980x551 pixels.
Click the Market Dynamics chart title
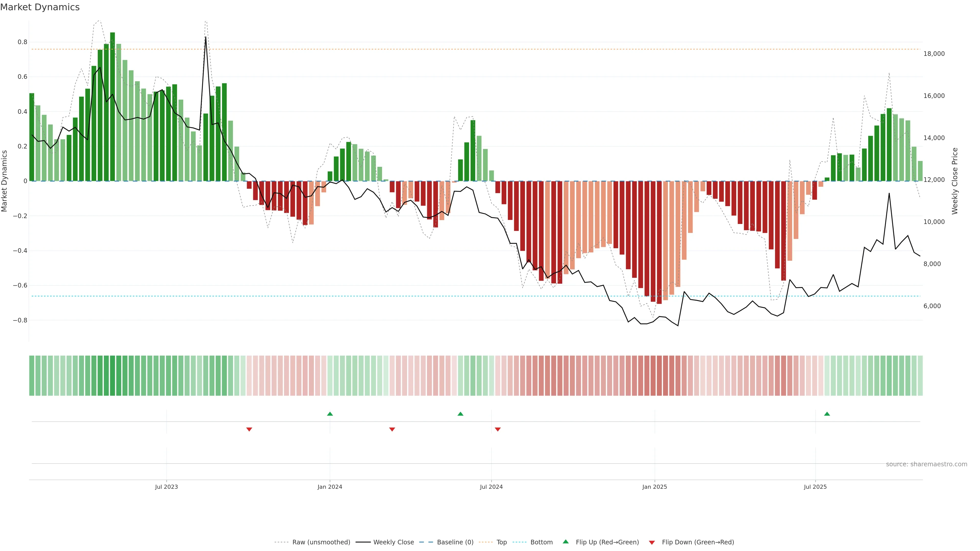tap(40, 7)
